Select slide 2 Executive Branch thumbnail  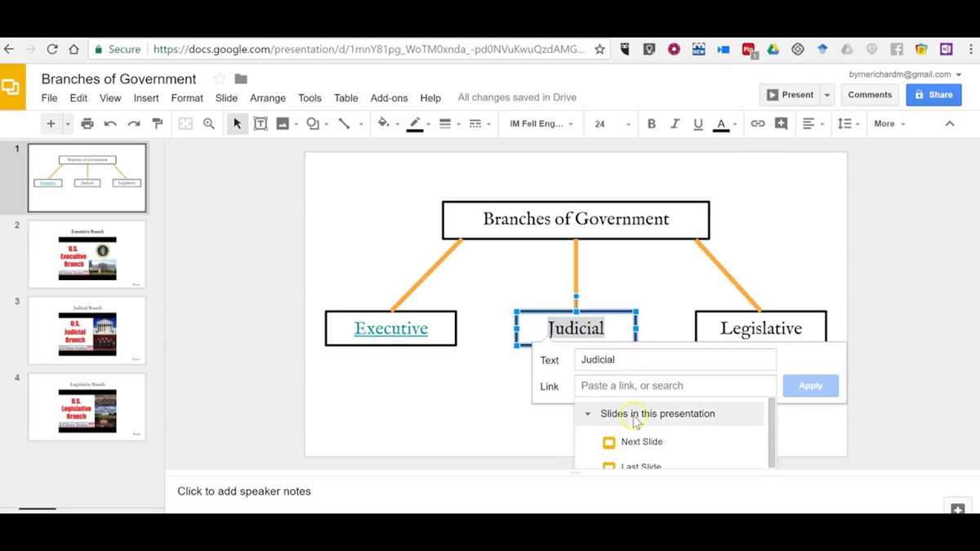pyautogui.click(x=87, y=255)
